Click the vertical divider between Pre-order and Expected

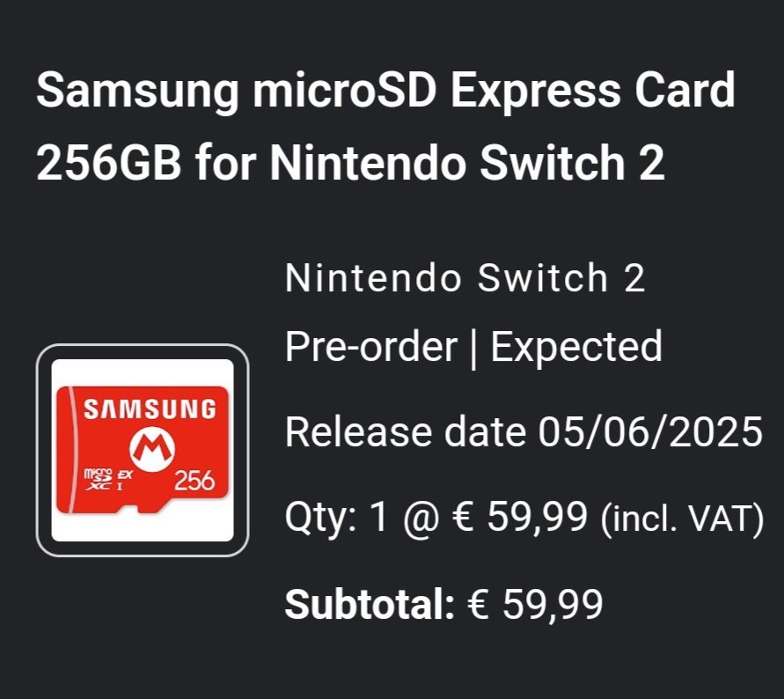[473, 348]
